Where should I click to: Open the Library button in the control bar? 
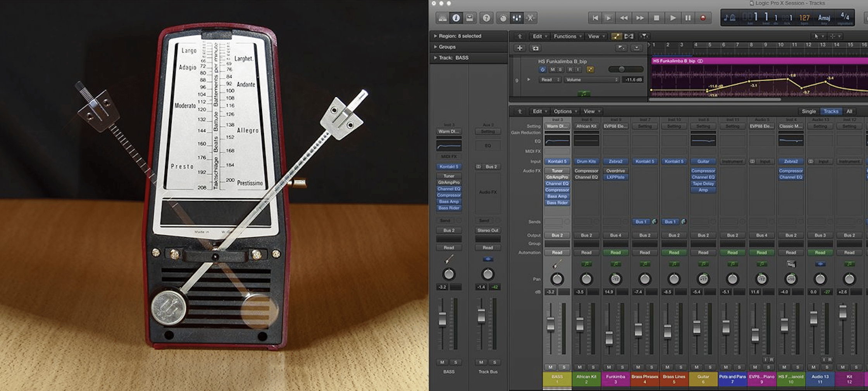click(443, 18)
